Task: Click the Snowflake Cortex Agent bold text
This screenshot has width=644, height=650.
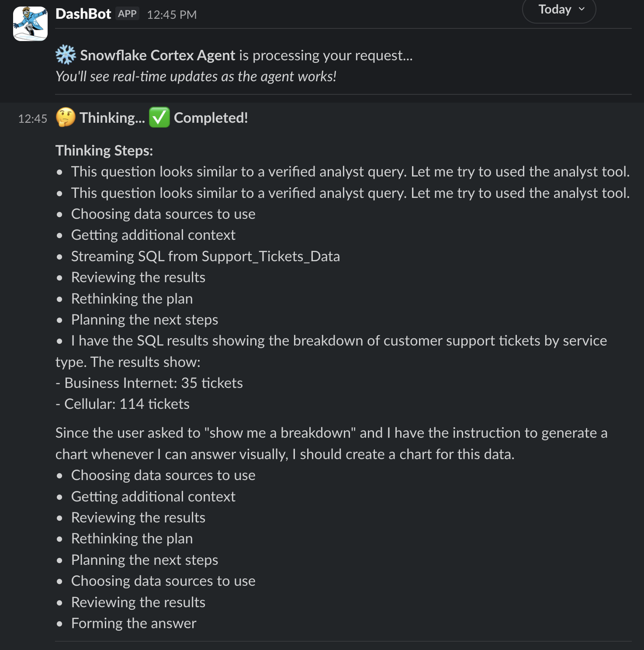Action: point(158,55)
